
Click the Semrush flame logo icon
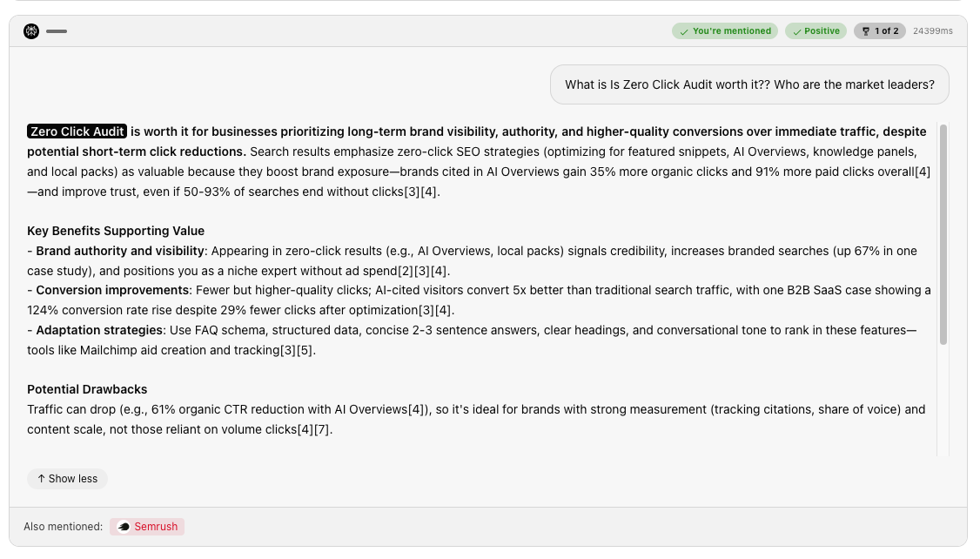tap(124, 527)
